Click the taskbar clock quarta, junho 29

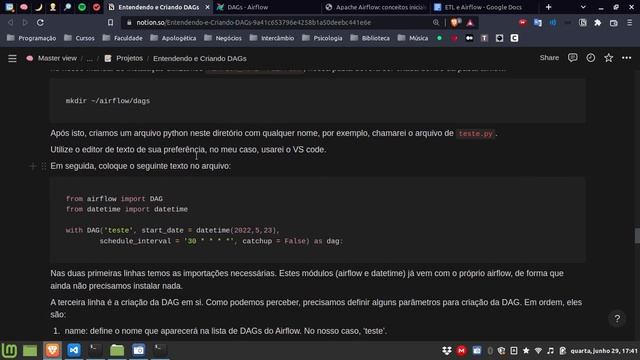[x=604, y=351]
